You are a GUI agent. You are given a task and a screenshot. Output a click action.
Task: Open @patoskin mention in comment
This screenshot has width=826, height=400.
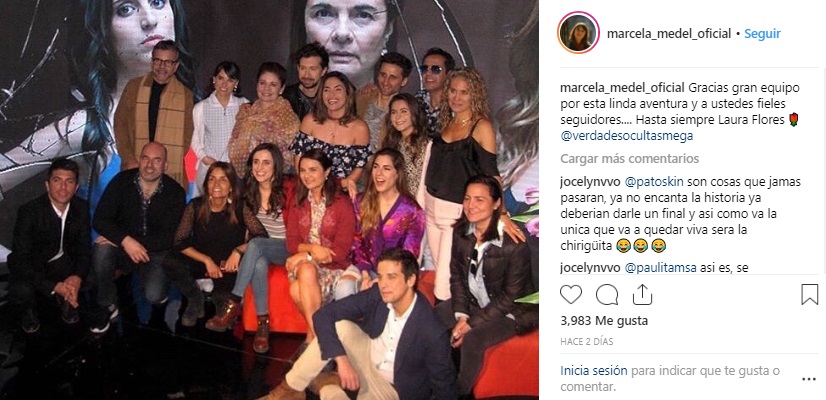(657, 182)
